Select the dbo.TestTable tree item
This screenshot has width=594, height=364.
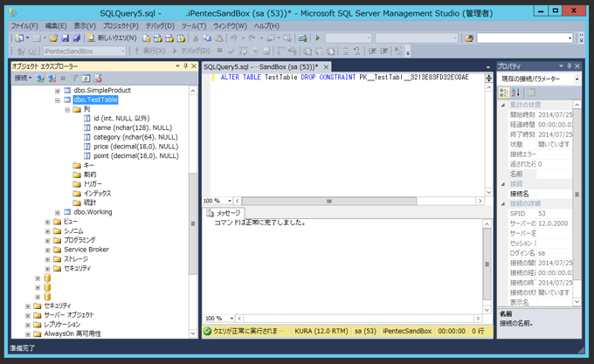point(95,100)
